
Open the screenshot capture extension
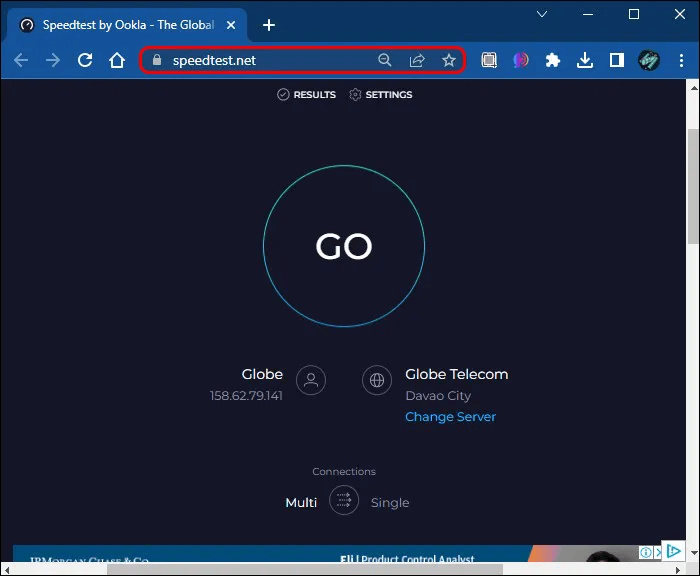pos(489,60)
